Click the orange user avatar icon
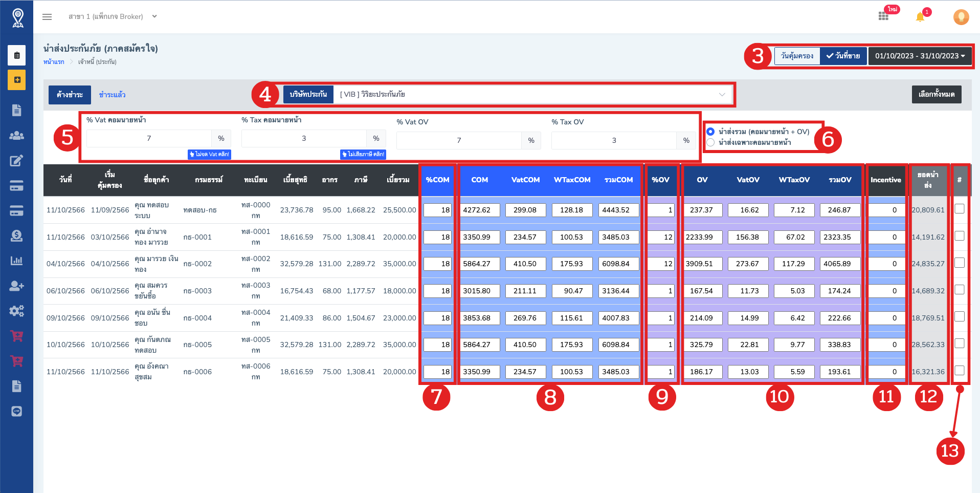The width and height of the screenshot is (980, 493). point(961,17)
